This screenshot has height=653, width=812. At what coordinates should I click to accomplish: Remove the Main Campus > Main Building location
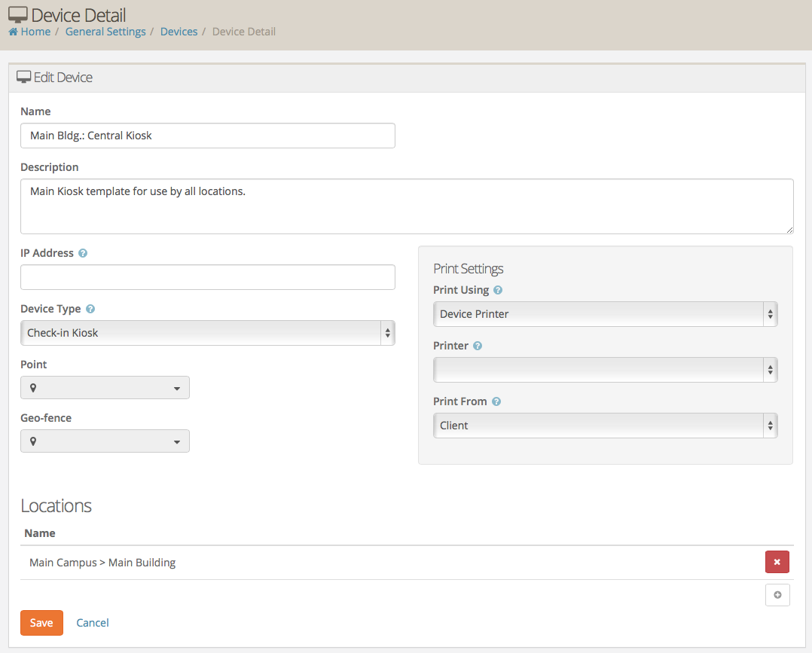pyautogui.click(x=777, y=562)
